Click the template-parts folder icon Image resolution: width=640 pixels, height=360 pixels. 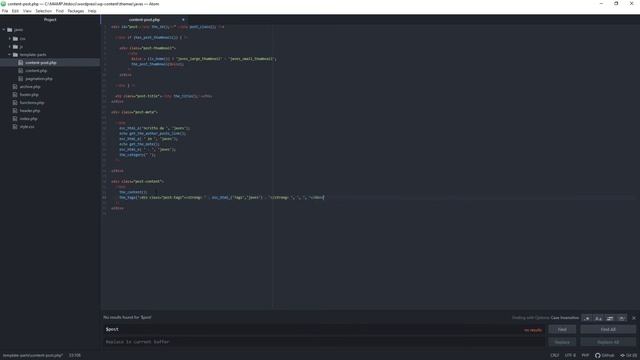(15, 55)
